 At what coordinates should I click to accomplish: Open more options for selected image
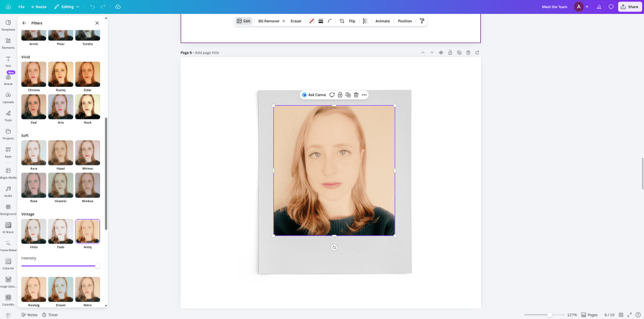click(364, 95)
